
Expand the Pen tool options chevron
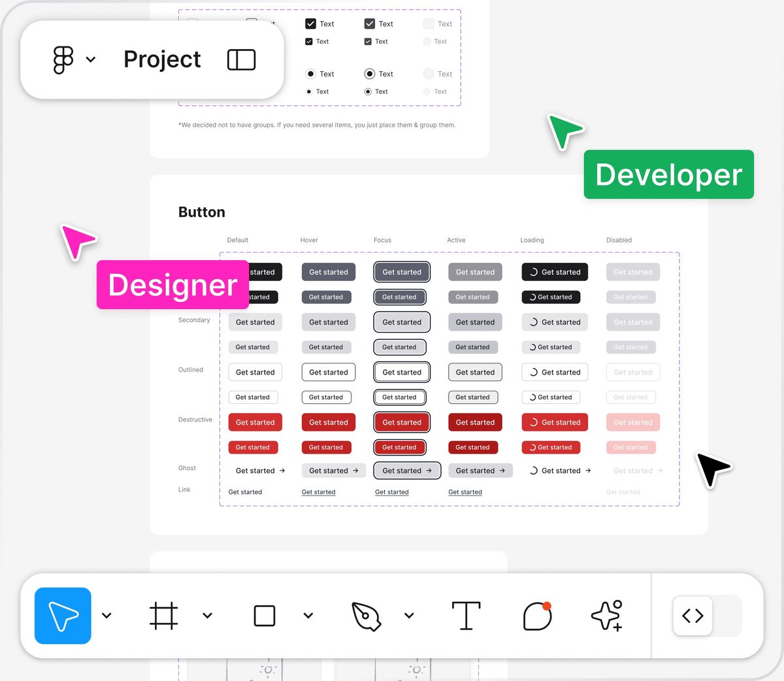point(409,616)
